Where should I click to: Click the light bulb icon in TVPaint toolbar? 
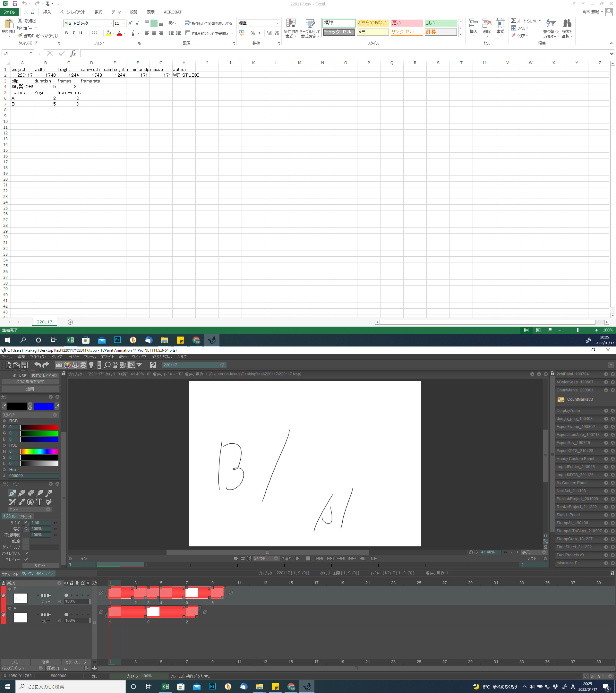pos(91,365)
